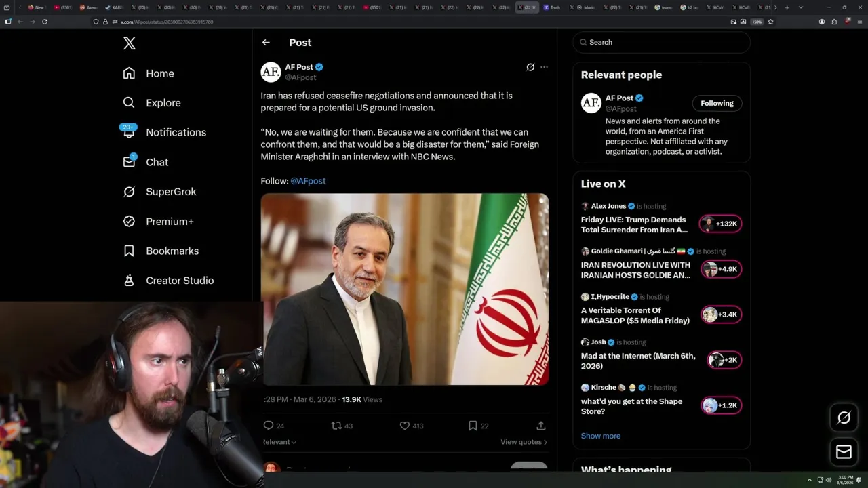868x488 pixels.
Task: Click the taskbar volume speaker icon
Action: click(x=829, y=480)
